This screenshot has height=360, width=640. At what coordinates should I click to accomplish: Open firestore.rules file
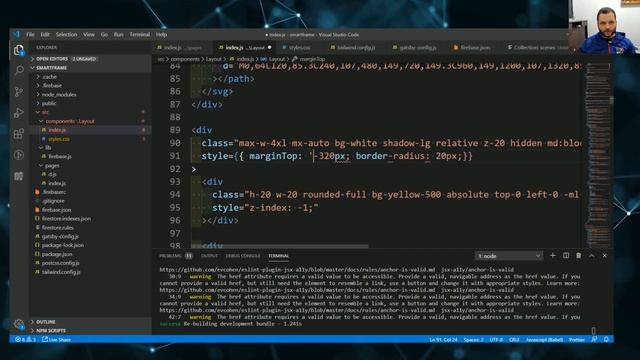click(58, 228)
